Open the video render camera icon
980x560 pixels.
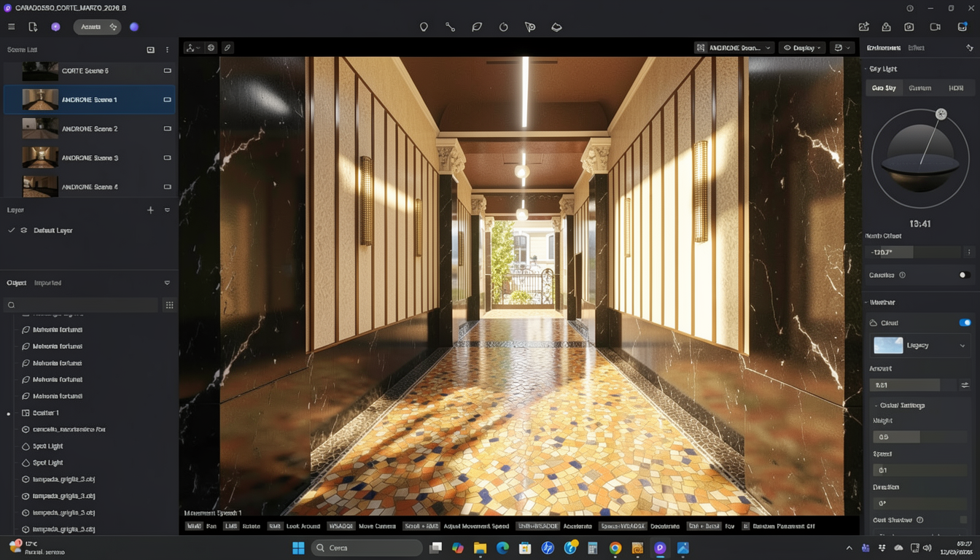(x=936, y=27)
